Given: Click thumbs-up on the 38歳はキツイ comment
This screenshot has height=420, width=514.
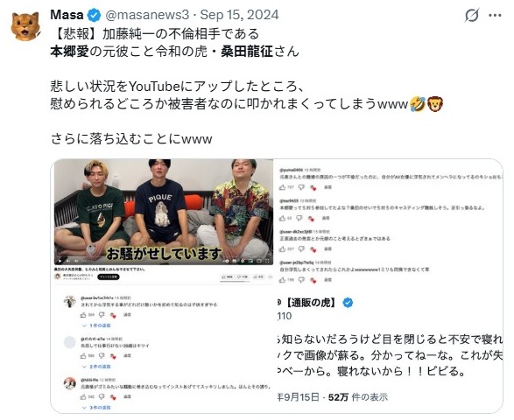Looking at the screenshot, I should pyautogui.click(x=83, y=355).
